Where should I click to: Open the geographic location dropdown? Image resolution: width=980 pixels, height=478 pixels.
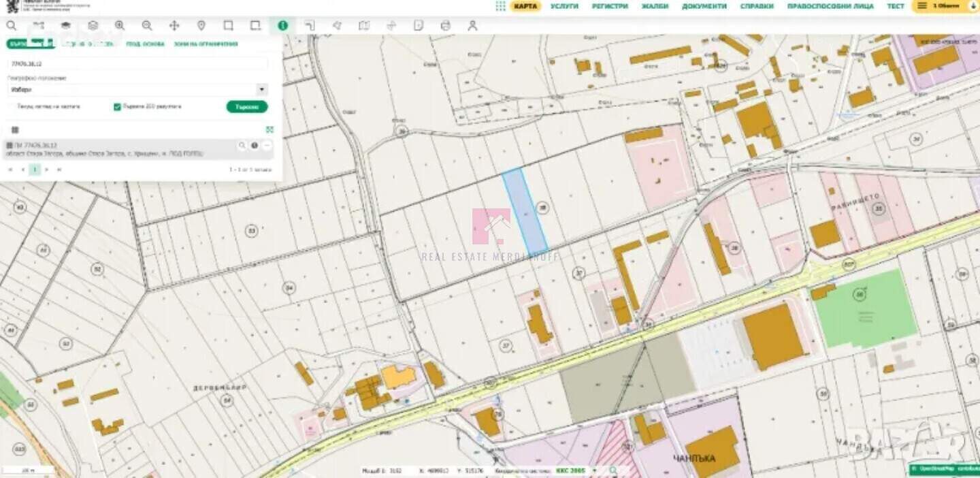(x=137, y=89)
